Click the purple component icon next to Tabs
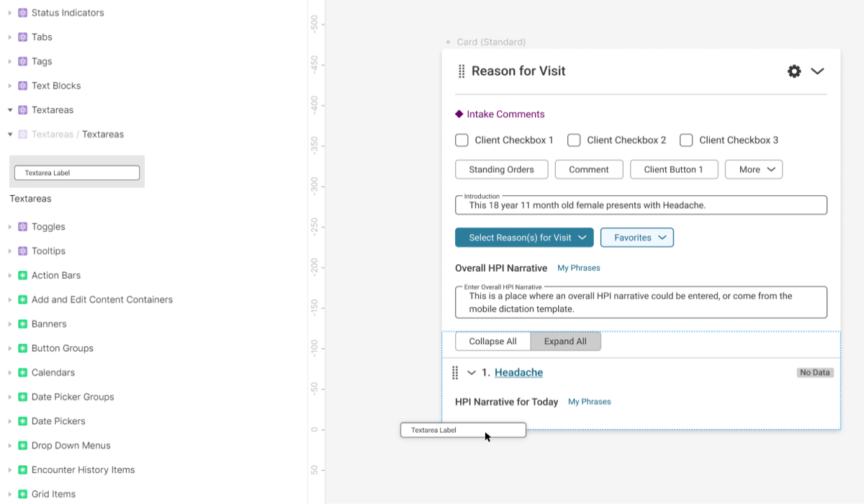 coord(22,37)
